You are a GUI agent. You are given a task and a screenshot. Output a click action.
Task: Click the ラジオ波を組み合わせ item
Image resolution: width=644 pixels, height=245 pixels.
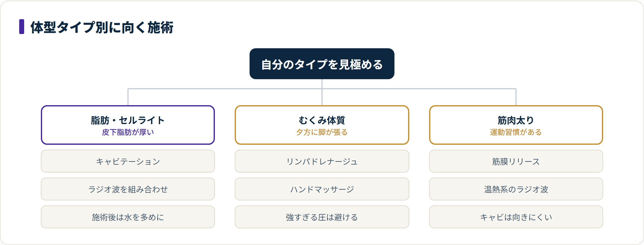[x=128, y=189]
